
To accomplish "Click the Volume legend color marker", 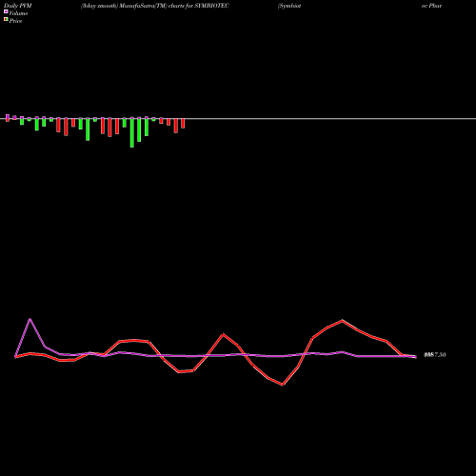I will point(6,12).
